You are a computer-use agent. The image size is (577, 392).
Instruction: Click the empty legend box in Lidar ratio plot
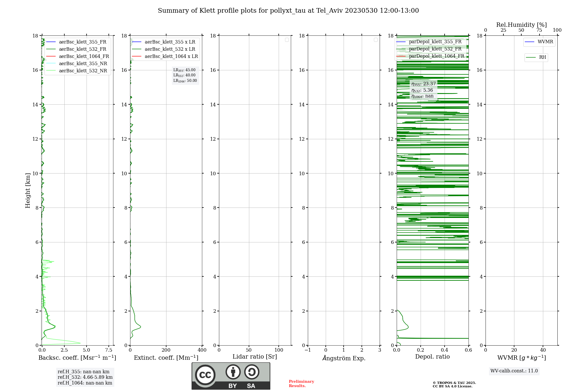click(x=287, y=40)
